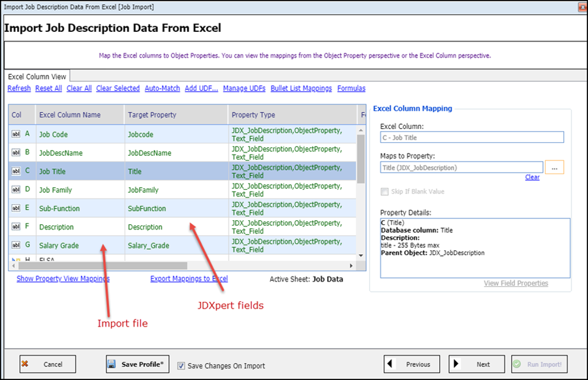Click inside the Property Details text box

475,248
